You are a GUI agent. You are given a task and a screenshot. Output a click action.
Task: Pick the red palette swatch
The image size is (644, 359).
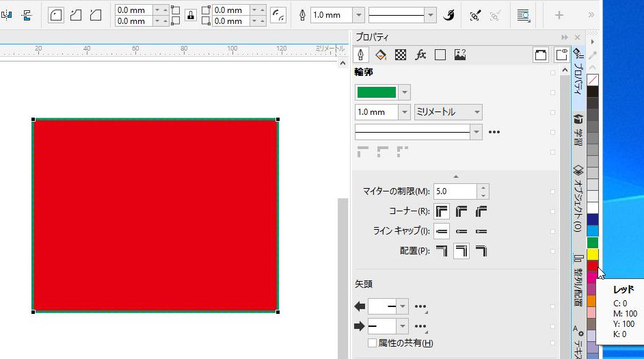click(x=593, y=266)
